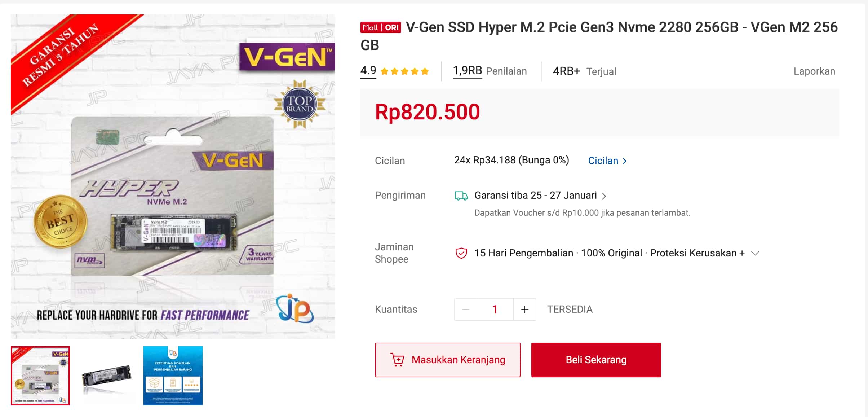
Task: Click the Laporkan report link
Action: point(814,71)
